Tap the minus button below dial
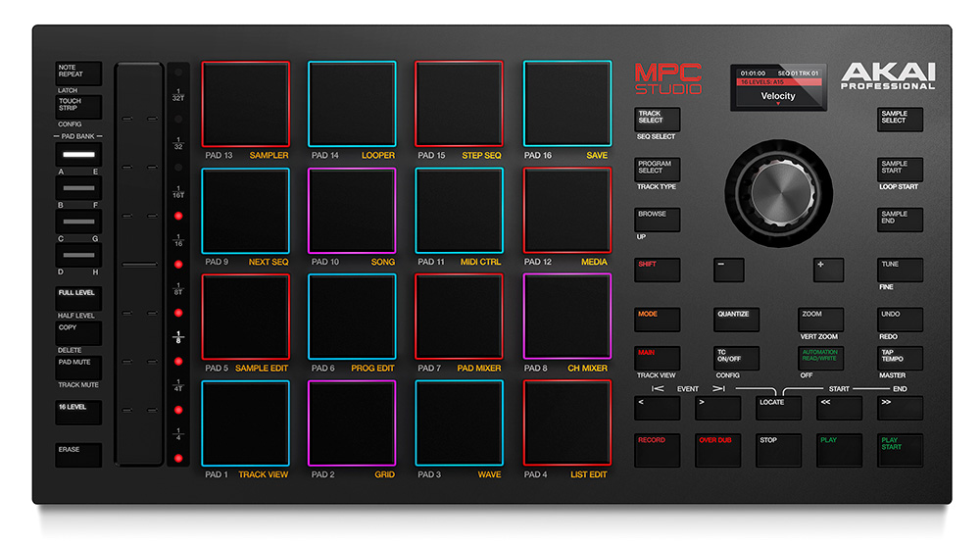Image resolution: width=980 pixels, height=546 pixels. pos(729,270)
